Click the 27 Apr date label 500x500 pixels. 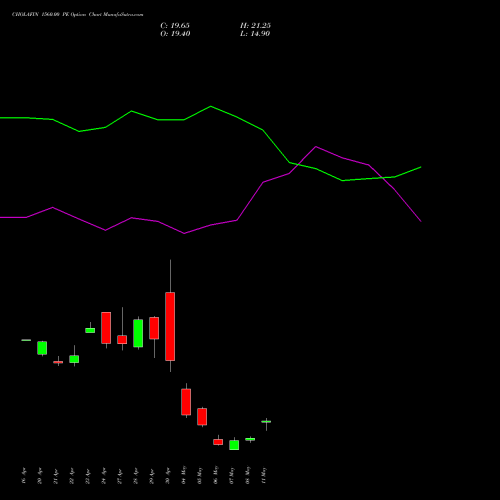[120, 476]
